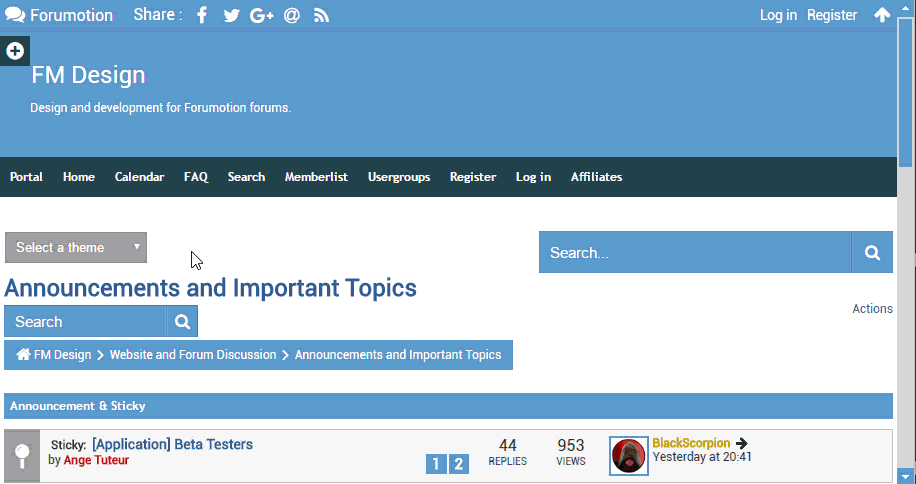Click the forum description tagline text
Screen dimensions: 916x484
coord(161,108)
